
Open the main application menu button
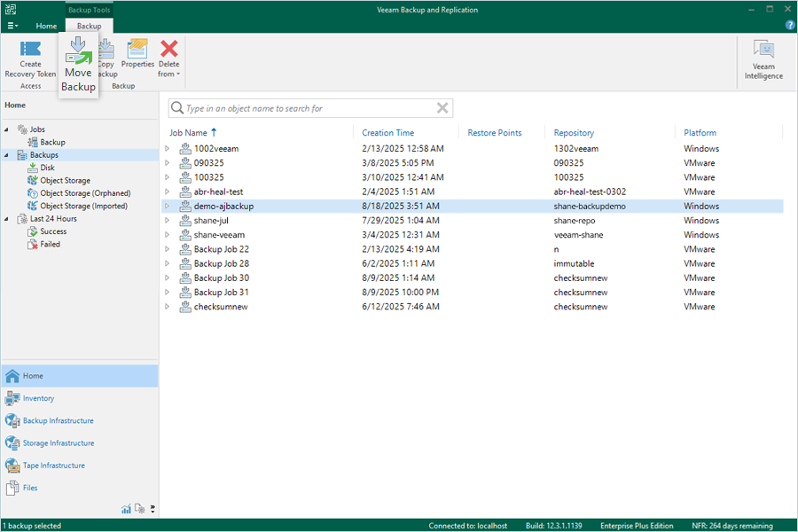click(12, 26)
